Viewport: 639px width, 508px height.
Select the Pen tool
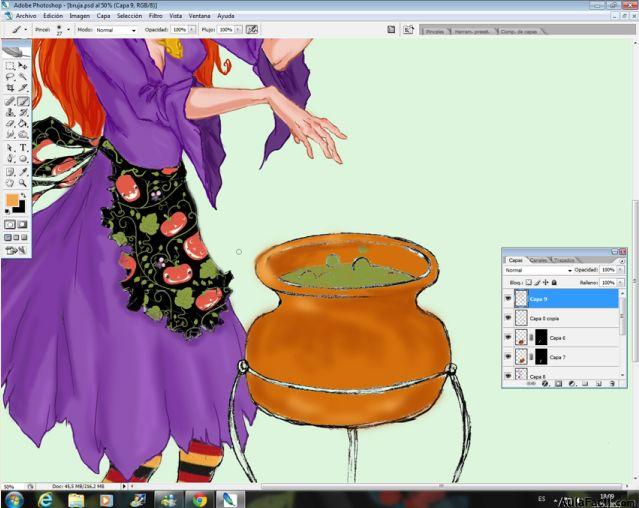point(10,158)
